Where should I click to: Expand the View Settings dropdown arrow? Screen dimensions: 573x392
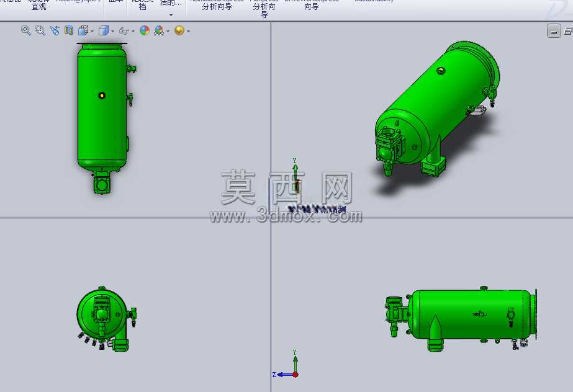pyautogui.click(x=189, y=32)
